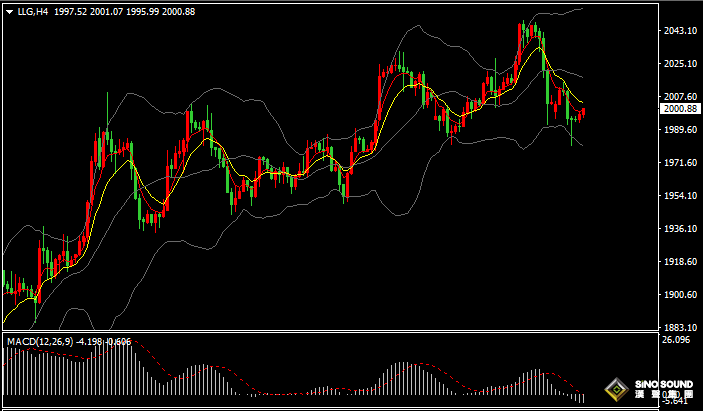Click the 2007.60 price axis label
The height and width of the screenshot is (411, 703).
click(x=680, y=97)
